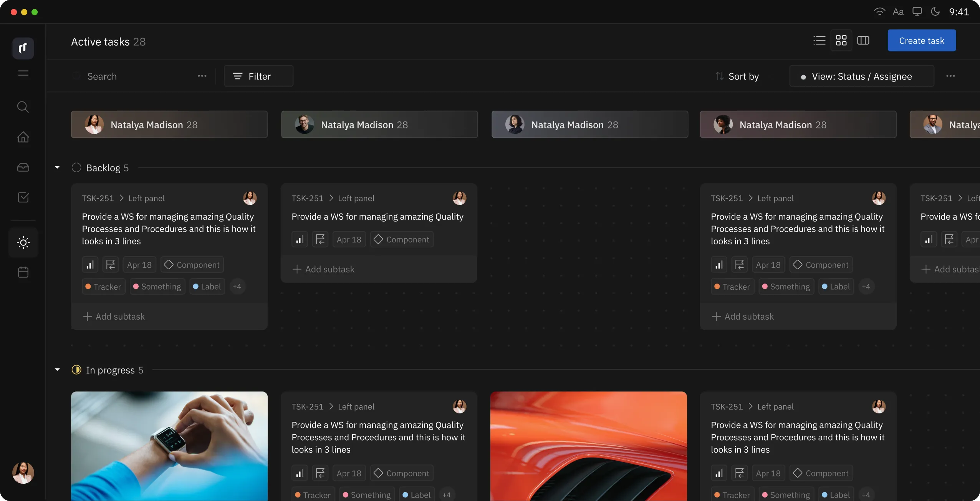Open the inbox icon in the sidebar

23,168
